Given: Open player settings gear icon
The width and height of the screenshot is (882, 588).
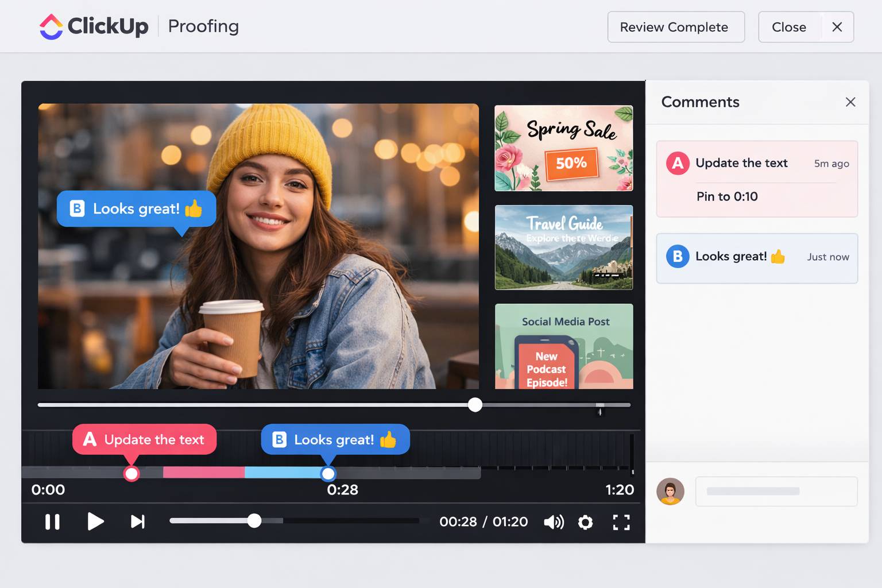Looking at the screenshot, I should 585,522.
